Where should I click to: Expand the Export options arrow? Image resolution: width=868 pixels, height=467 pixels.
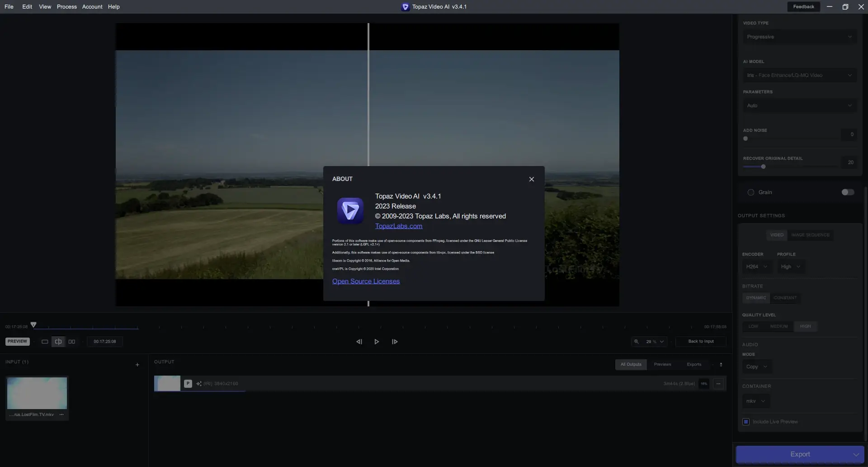[856, 454]
